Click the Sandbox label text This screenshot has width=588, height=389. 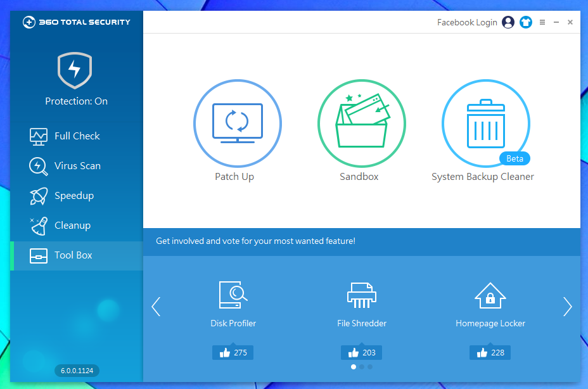click(x=359, y=177)
